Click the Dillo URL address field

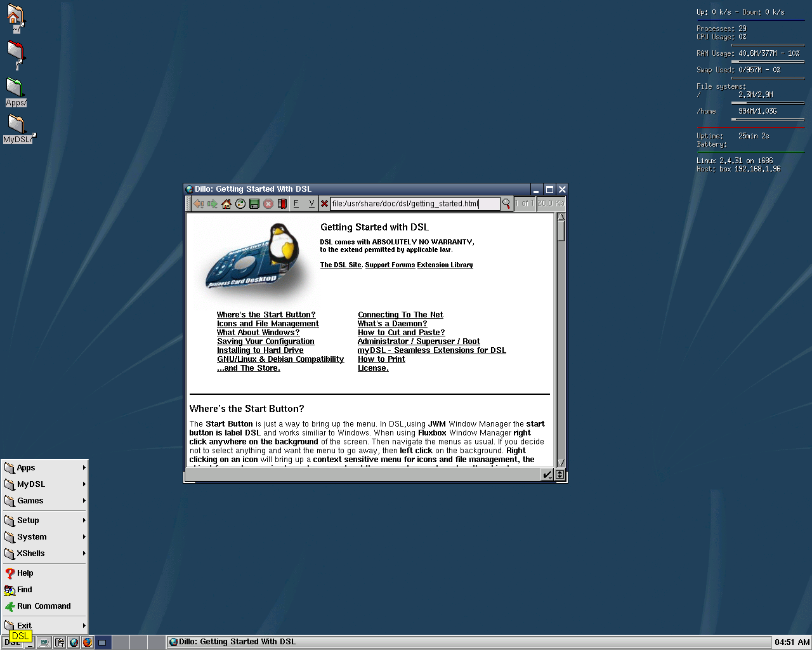coord(415,204)
